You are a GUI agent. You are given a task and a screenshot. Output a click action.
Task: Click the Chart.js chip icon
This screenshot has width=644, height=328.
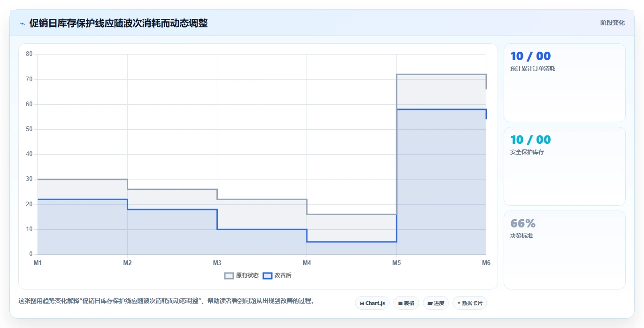(x=362, y=304)
